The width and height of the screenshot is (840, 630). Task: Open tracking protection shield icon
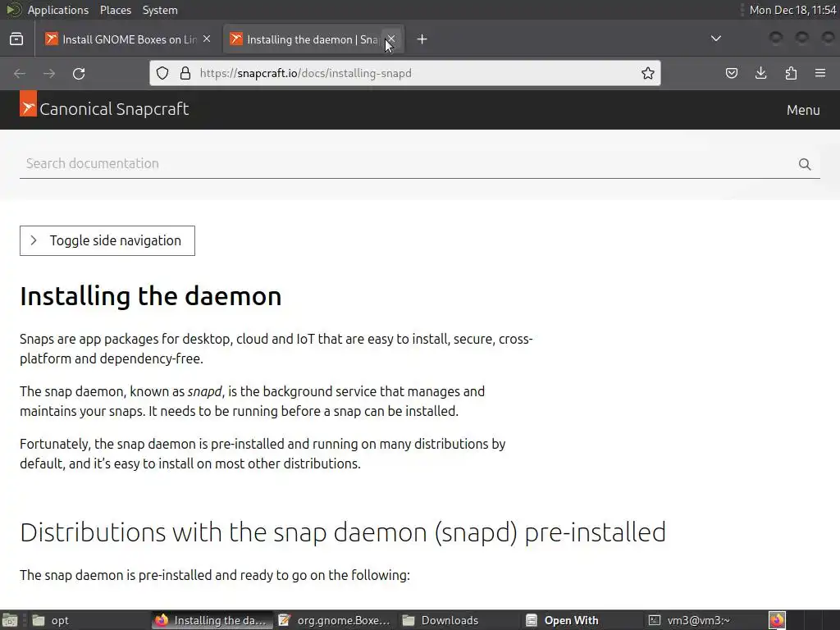pos(162,73)
